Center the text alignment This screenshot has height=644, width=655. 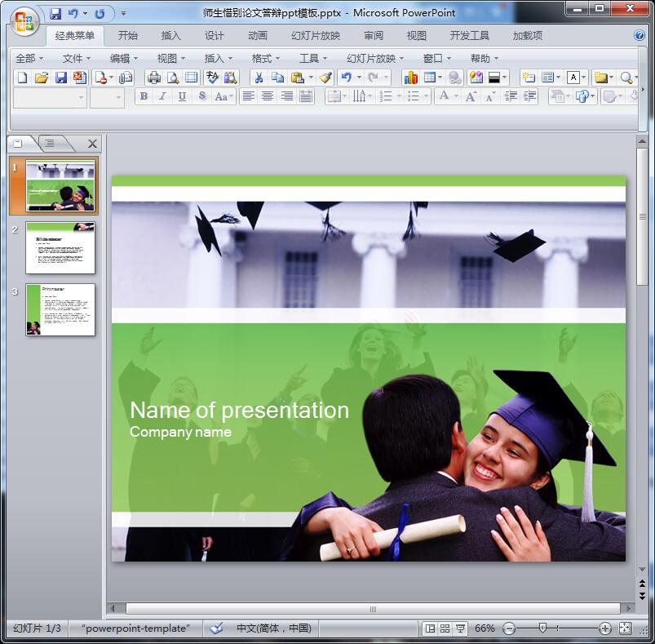(x=268, y=96)
